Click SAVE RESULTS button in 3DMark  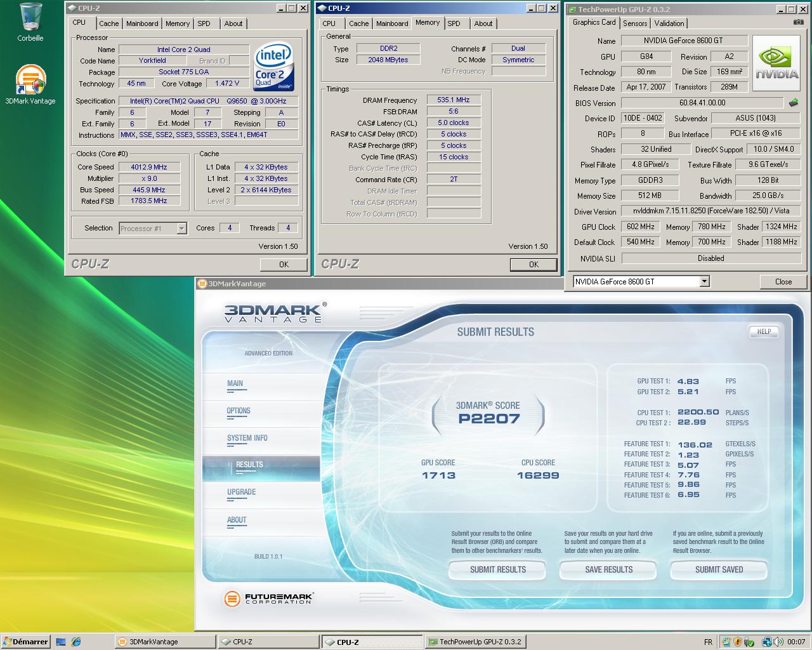(608, 570)
